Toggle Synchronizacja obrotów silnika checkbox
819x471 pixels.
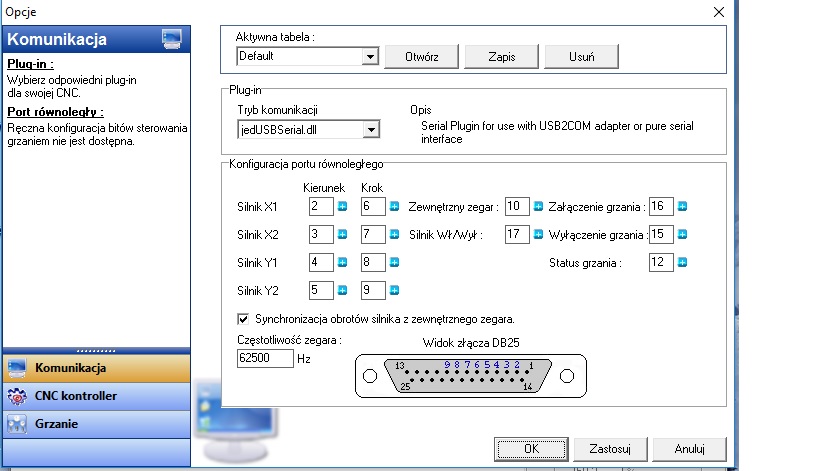(x=243, y=319)
